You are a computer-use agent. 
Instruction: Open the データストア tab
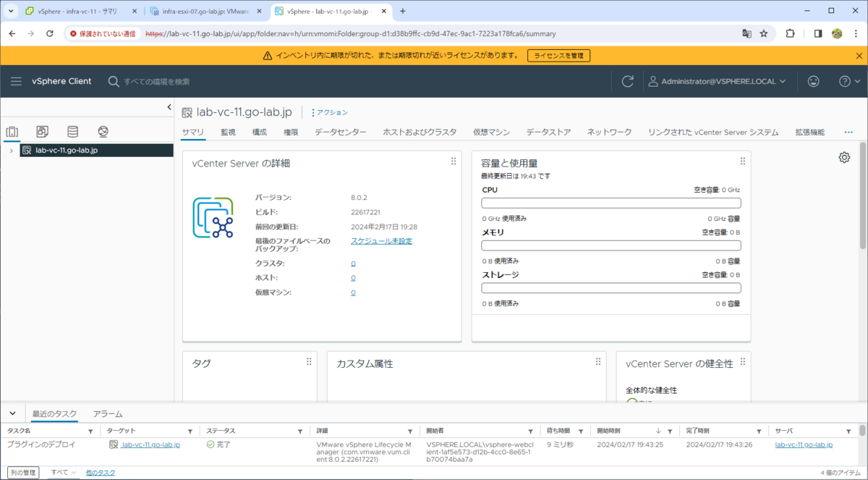pos(548,132)
